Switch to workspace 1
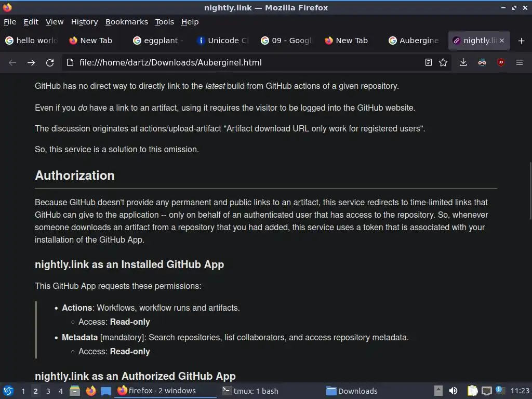Viewport: 532px width, 399px height. (x=23, y=391)
